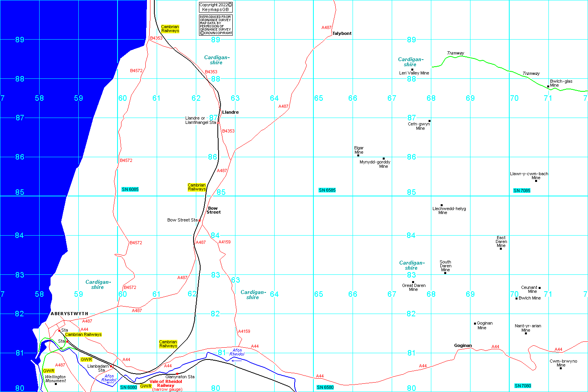The width and height of the screenshot is (588, 392).
Task: Click the Bow Street Sta red station marker
Action: tap(200, 221)
